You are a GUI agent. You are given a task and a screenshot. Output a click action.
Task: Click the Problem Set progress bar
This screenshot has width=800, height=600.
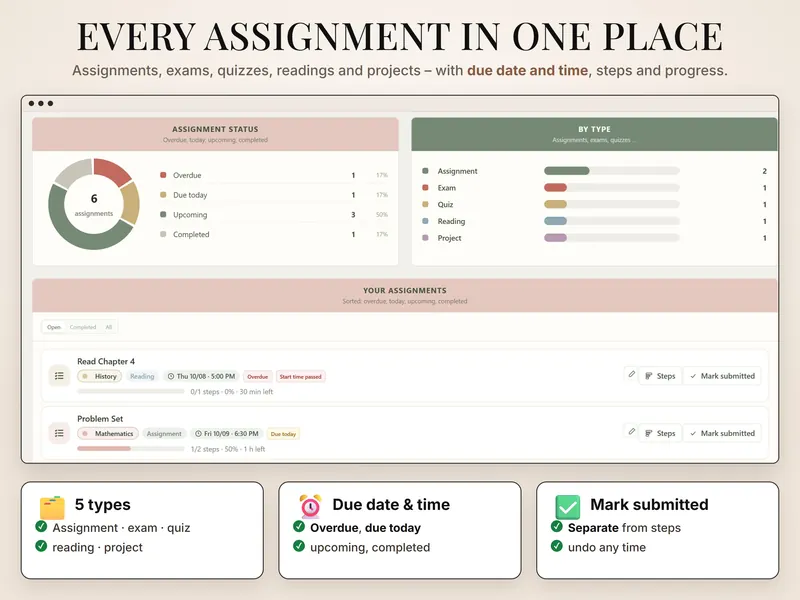tap(131, 448)
